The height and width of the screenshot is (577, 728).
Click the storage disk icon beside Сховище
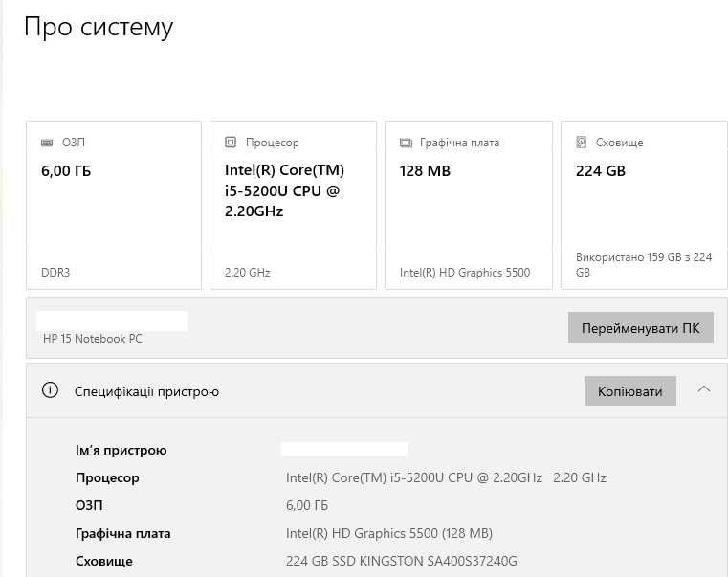[582, 143]
